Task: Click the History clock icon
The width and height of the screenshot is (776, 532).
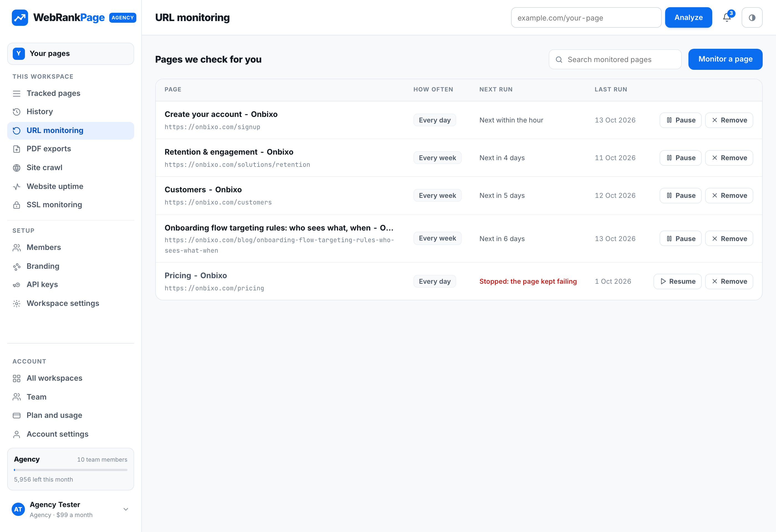Action: pos(17,112)
